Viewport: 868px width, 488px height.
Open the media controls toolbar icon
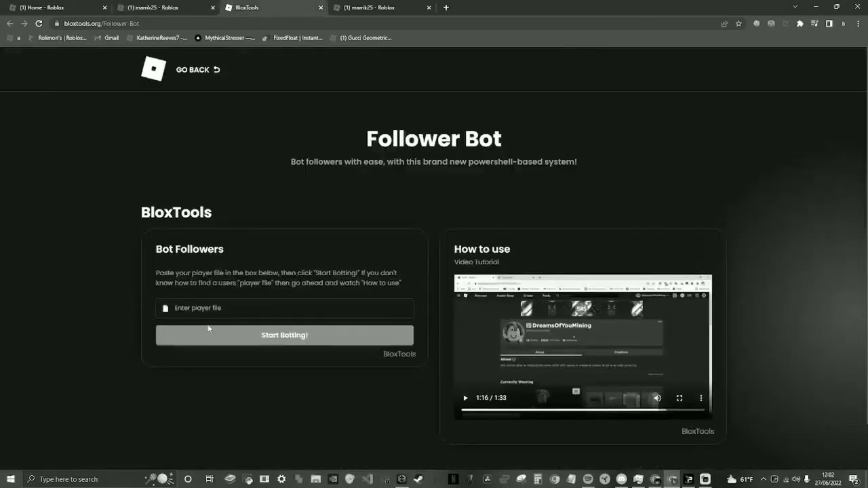coord(814,23)
